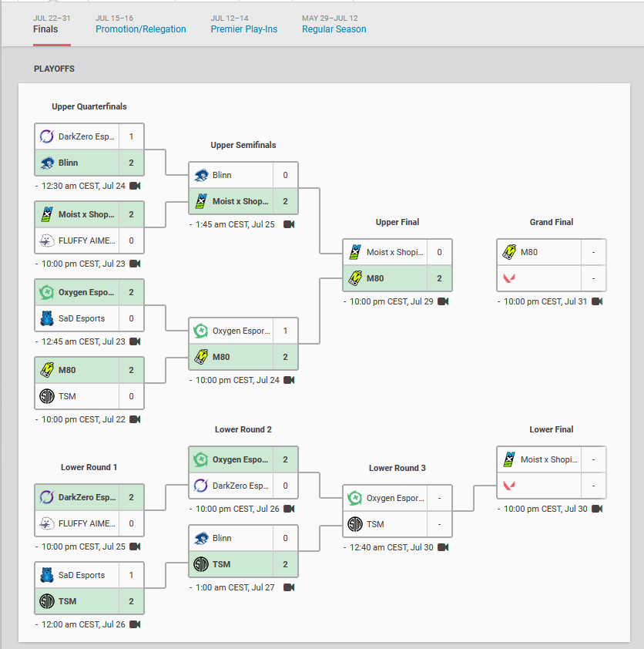644x649 pixels.
Task: Click the Blinn logo in the Upper Quarterfinals
Action: (47, 163)
